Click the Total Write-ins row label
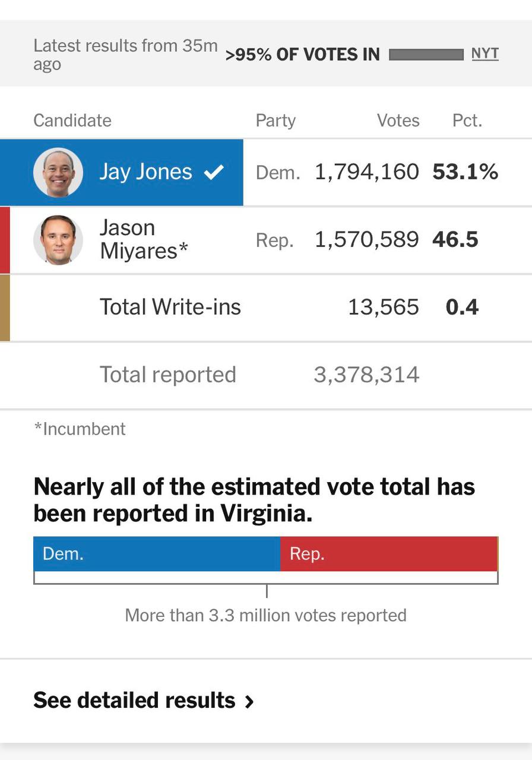The height and width of the screenshot is (760, 532). pos(170,307)
